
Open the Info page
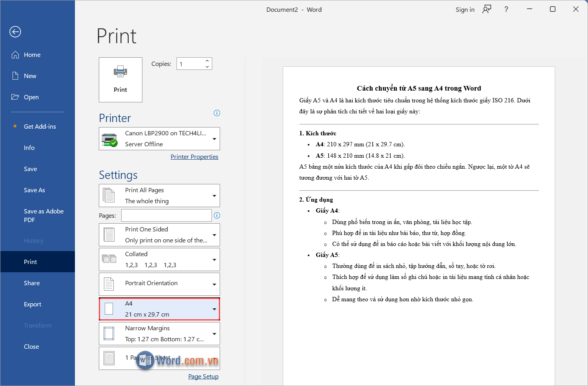pos(38,147)
